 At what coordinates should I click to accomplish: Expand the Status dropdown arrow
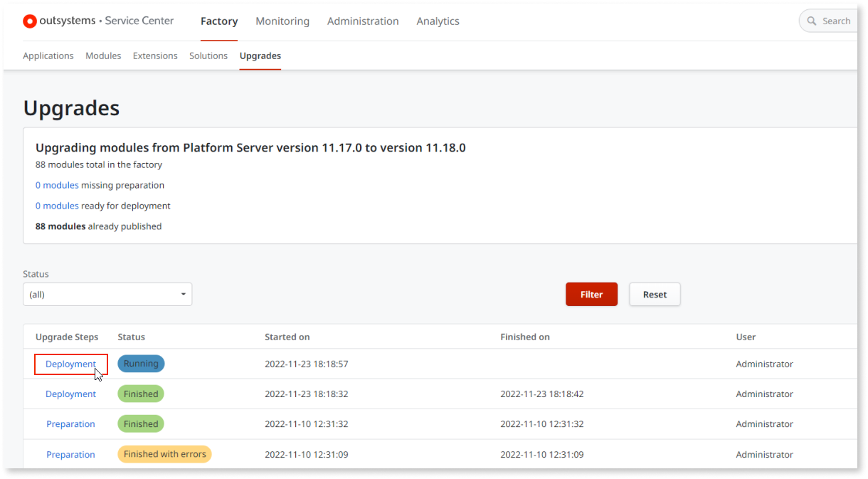[x=184, y=294]
